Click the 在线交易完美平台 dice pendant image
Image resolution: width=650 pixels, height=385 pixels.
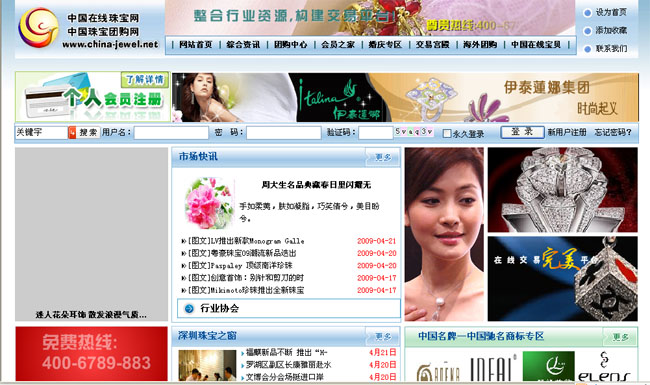563,278
